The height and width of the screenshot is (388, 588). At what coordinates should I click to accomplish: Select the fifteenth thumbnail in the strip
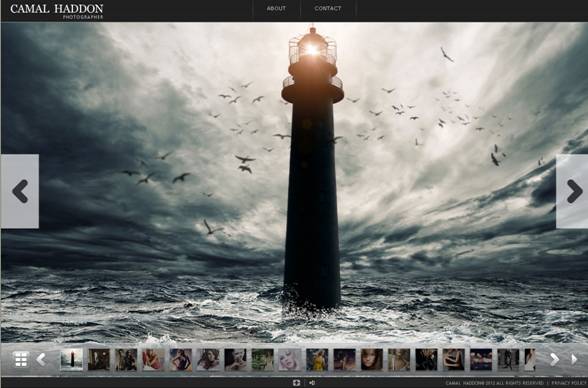tap(454, 360)
